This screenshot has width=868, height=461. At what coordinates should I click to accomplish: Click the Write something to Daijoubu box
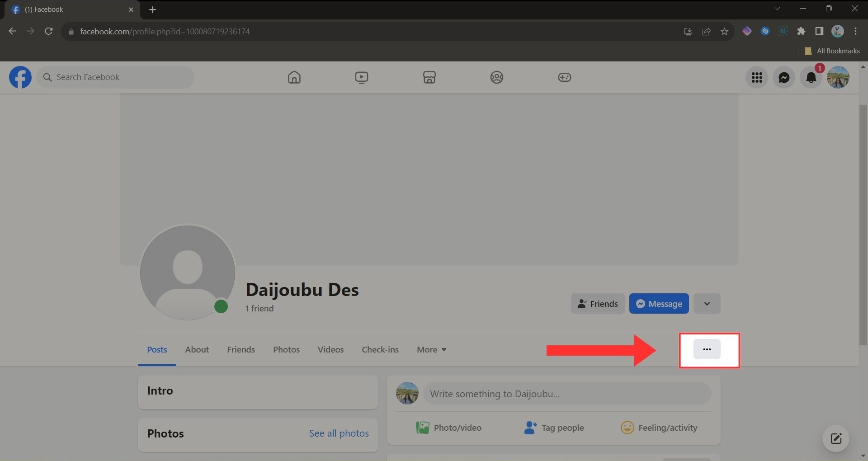pyautogui.click(x=566, y=394)
